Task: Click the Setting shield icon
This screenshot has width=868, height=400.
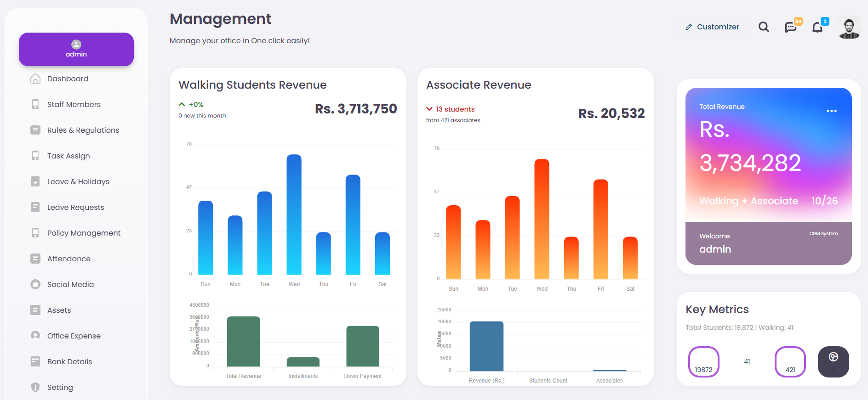Action: pos(35,387)
